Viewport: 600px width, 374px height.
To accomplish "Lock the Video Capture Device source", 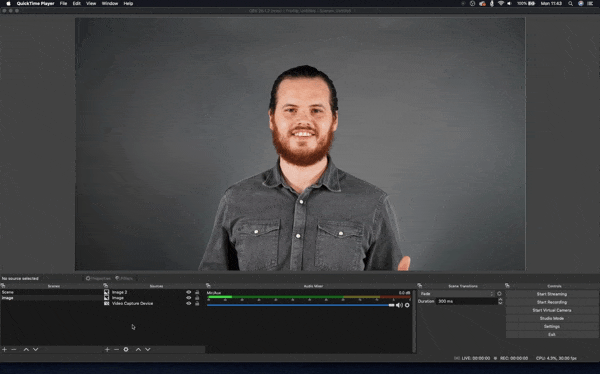I will click(197, 303).
